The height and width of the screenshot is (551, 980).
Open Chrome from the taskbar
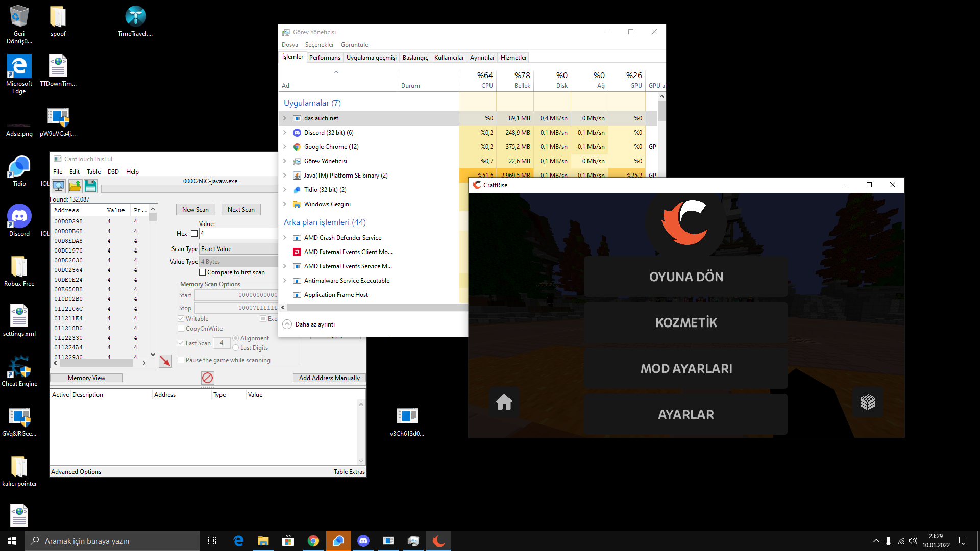point(313,541)
